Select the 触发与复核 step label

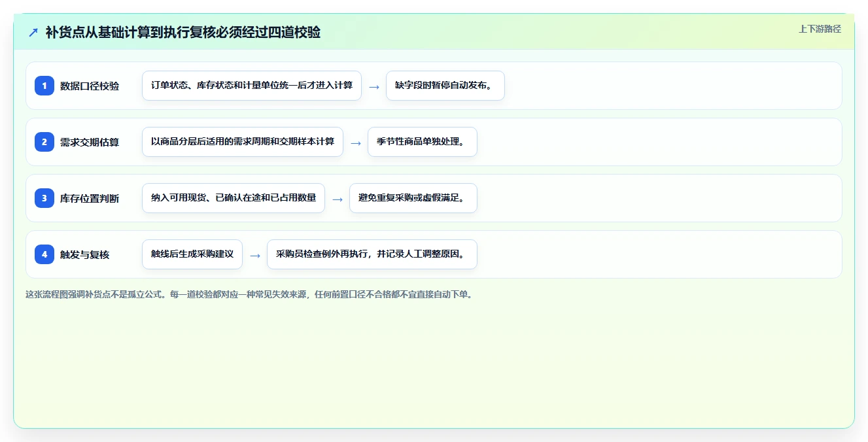[84, 254]
